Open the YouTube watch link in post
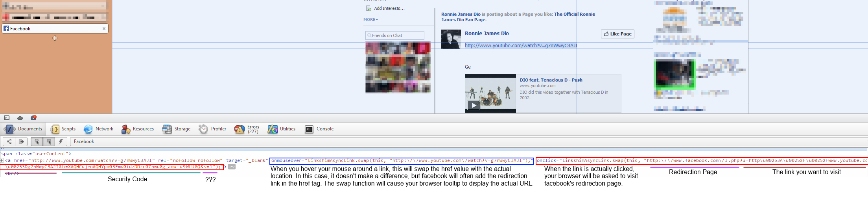Screen dimensions: 868x197 click(521, 46)
